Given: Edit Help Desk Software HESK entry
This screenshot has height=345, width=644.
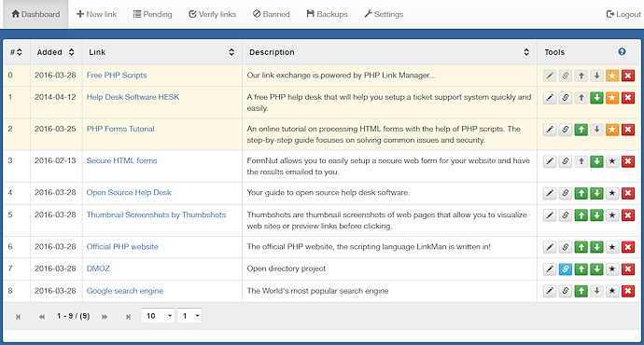Looking at the screenshot, I should (550, 98).
